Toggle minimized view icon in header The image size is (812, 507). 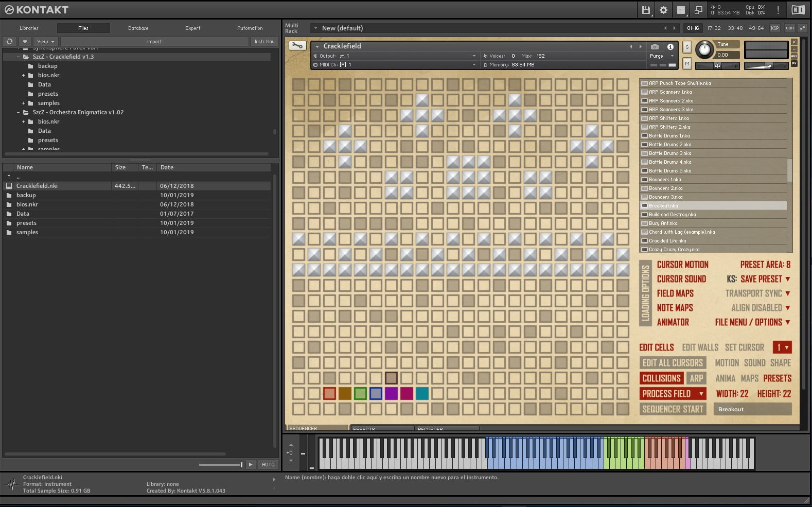(x=698, y=10)
